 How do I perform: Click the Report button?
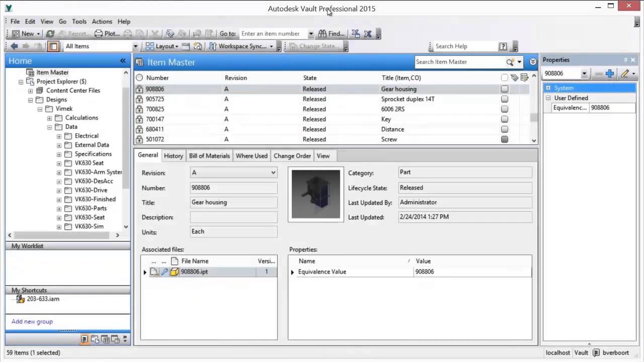pos(73,34)
